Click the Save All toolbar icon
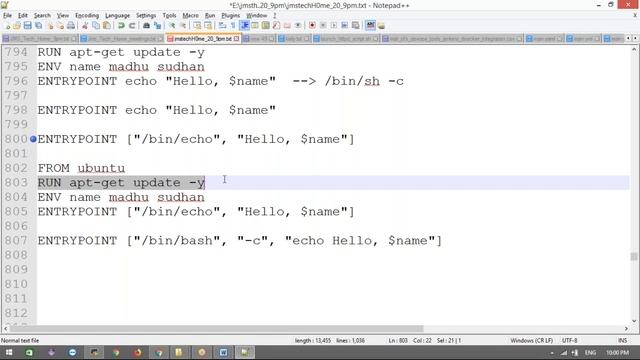Viewport: 640px width, 360px height. coord(38,26)
